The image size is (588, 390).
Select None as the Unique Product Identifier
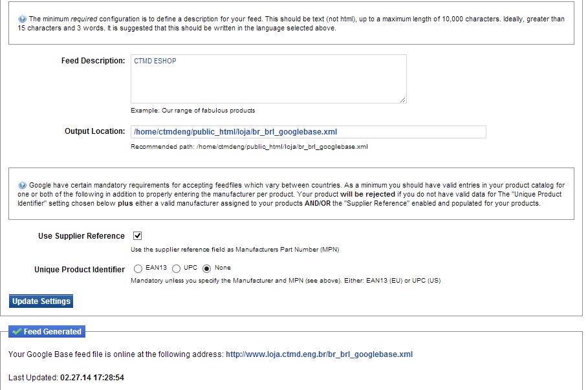pos(207,268)
